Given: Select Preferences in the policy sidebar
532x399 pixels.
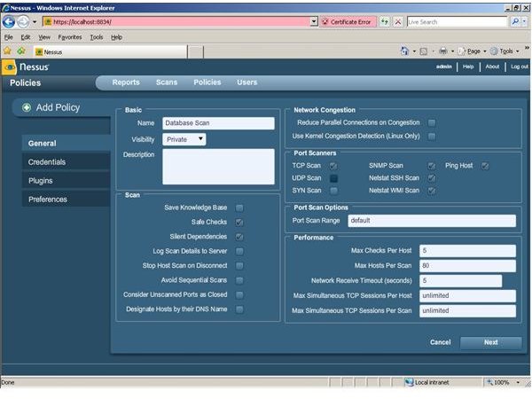Looking at the screenshot, I should click(66, 199).
